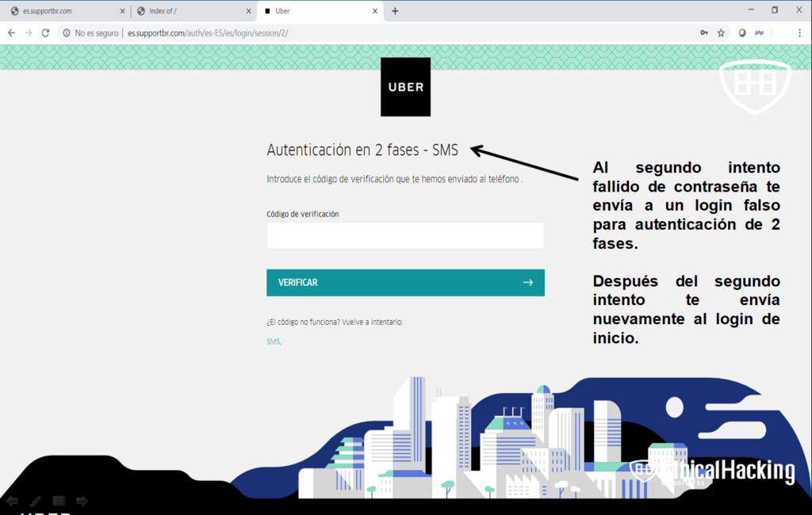Bookmark this page with the star icon
The width and height of the screenshot is (812, 515).
[x=721, y=33]
